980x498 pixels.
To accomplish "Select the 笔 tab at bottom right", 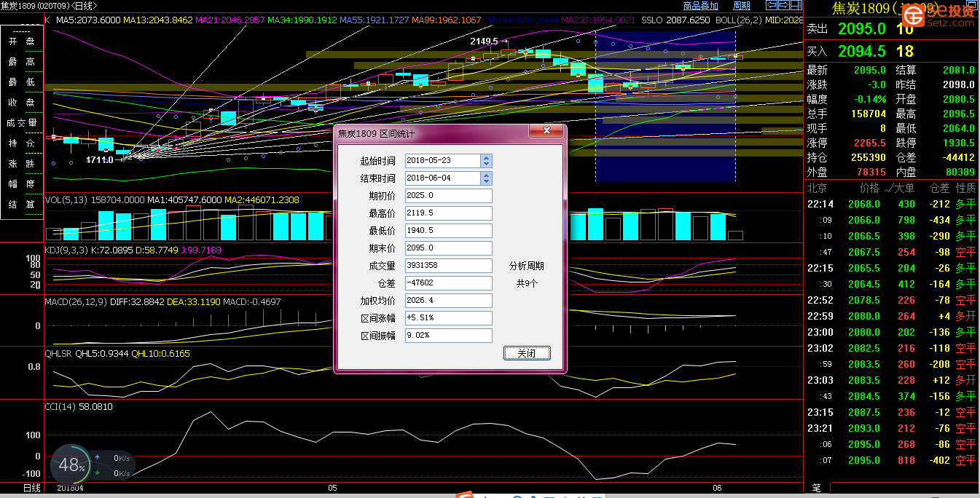I will pyautogui.click(x=816, y=488).
